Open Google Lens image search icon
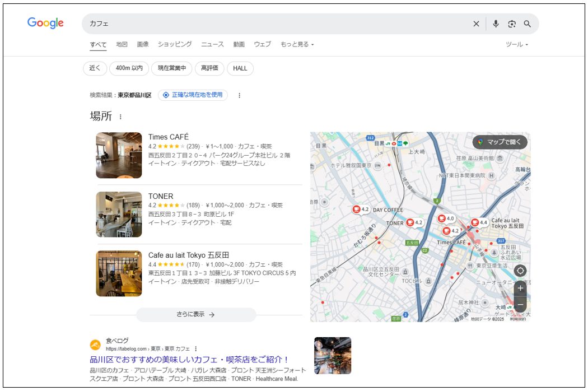Viewport: 588px width, 391px height. (511, 24)
